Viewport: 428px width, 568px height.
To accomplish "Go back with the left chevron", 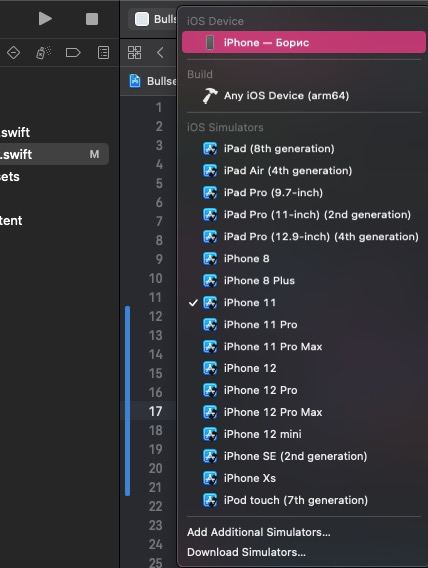I will pyautogui.click(x=160, y=53).
